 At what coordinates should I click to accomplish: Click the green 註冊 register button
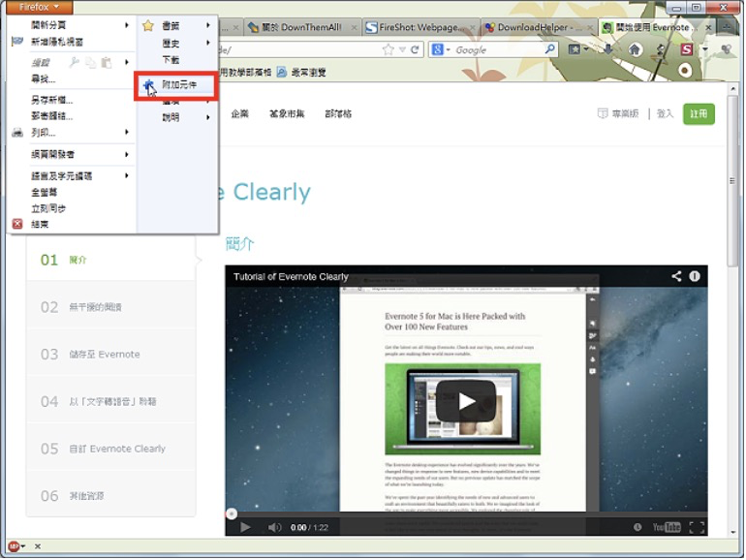699,114
